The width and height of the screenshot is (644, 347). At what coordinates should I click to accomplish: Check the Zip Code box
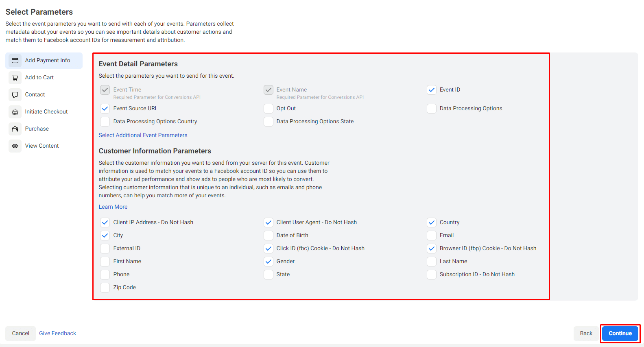(105, 288)
